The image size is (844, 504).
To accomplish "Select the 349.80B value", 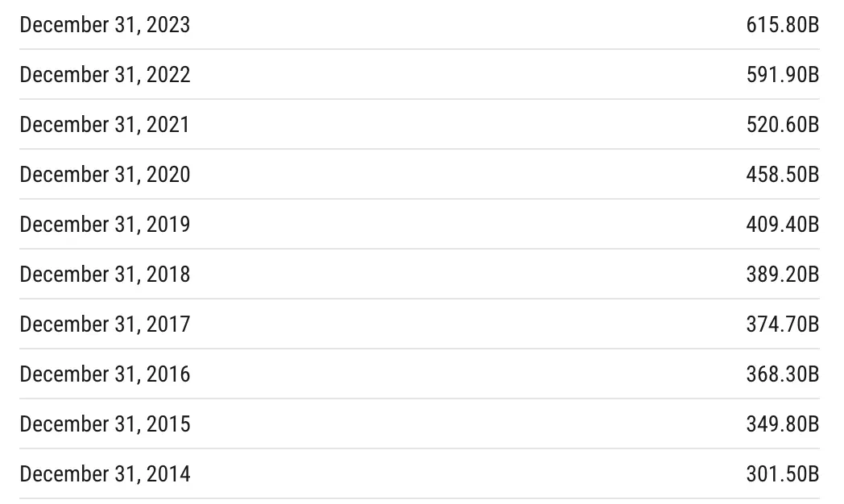I will (x=782, y=424).
